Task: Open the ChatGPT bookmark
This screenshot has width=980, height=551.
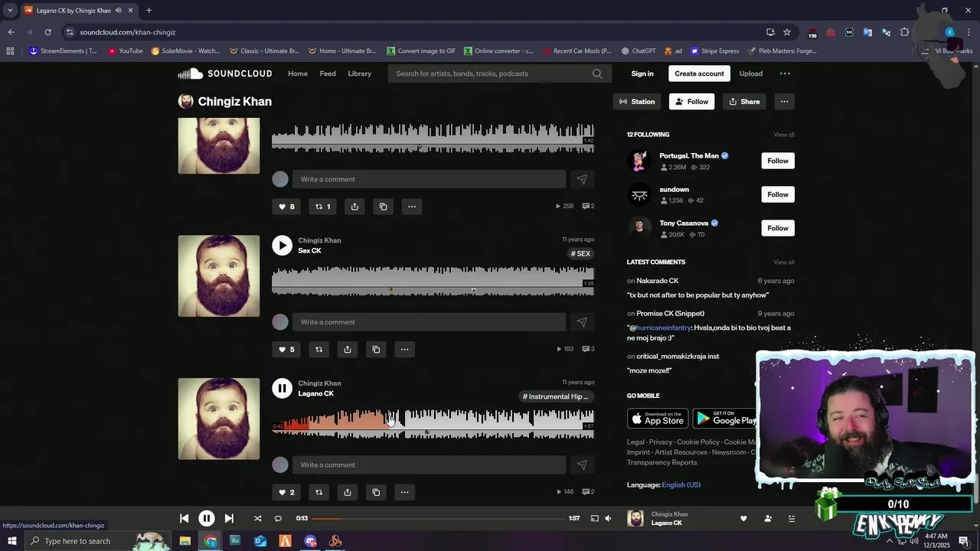Action: (639, 51)
